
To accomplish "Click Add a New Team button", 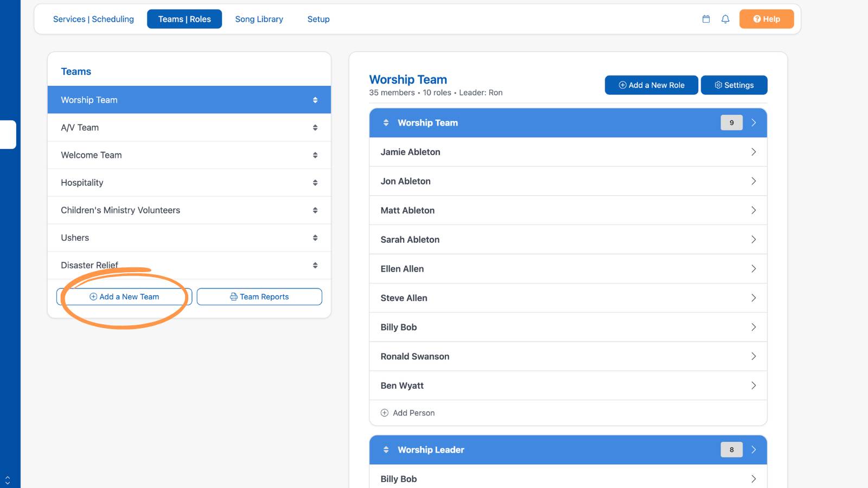I will click(124, 297).
